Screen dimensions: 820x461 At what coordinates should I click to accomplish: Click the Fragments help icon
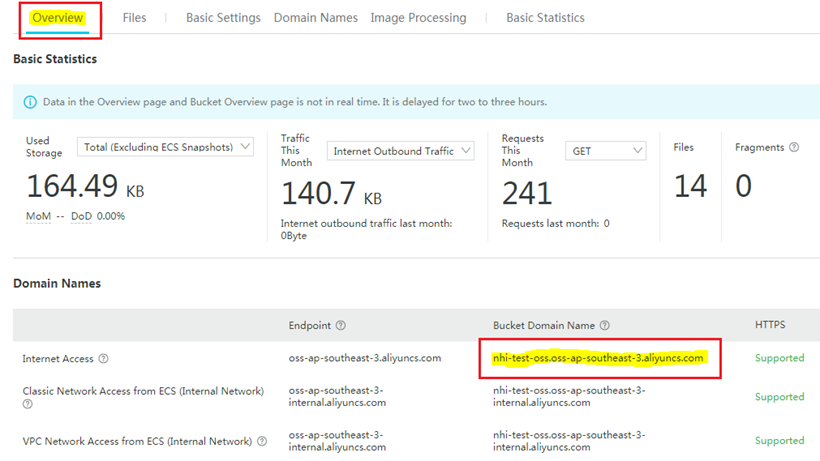(x=794, y=147)
